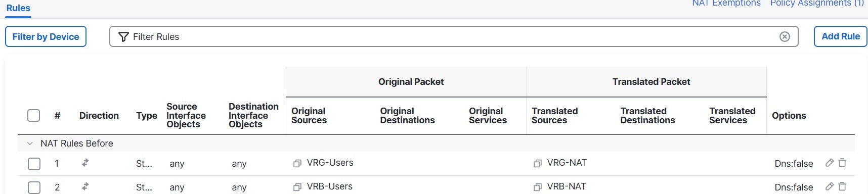Clear the Filter Rules field with X icon
The height and width of the screenshot is (194, 868).
coord(785,36)
